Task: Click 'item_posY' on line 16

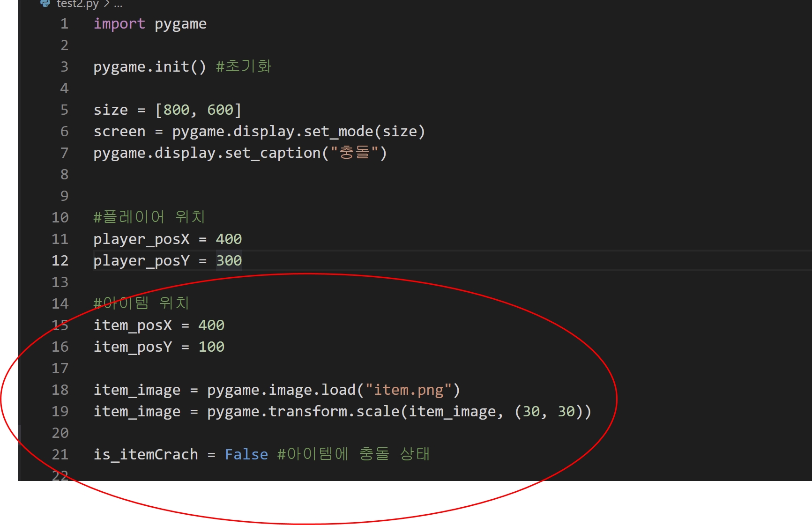Action: tap(133, 347)
